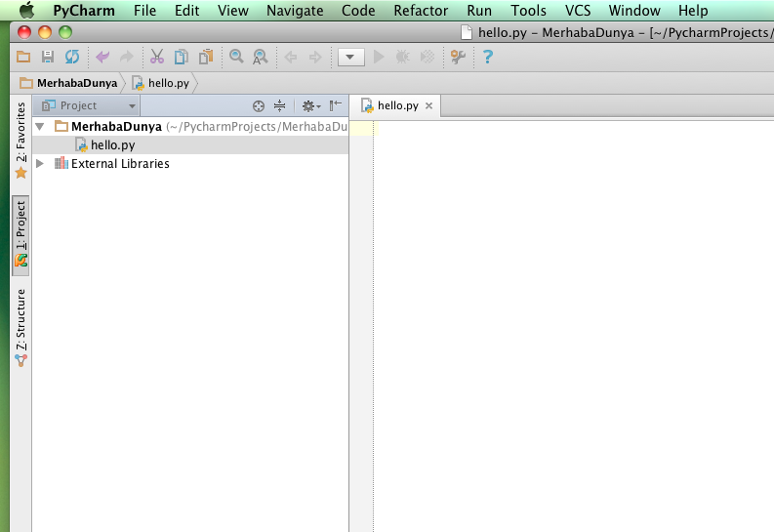The image size is (774, 532).
Task: Toggle the Structure side tool window
Action: [x=20, y=328]
